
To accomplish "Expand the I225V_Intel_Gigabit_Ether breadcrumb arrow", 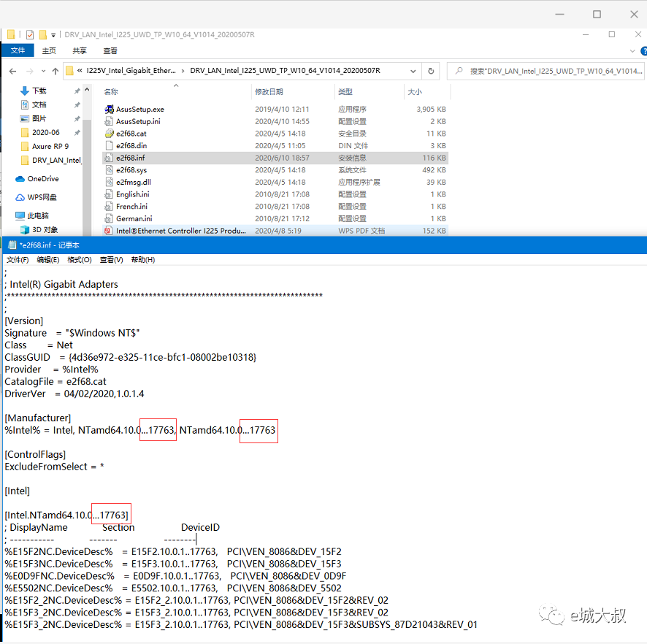I will [x=183, y=71].
